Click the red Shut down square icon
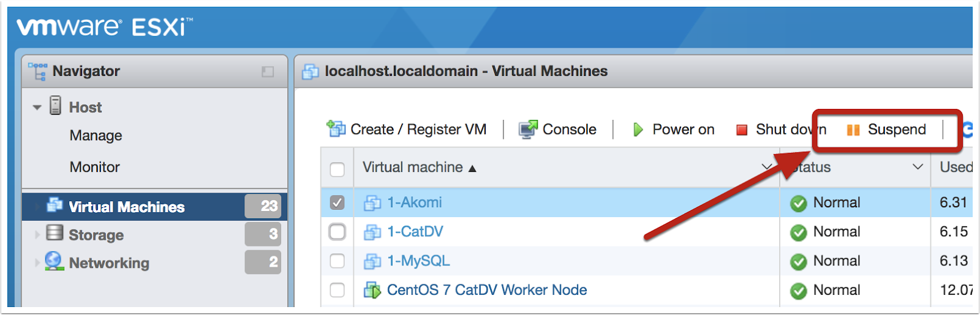 click(x=742, y=130)
